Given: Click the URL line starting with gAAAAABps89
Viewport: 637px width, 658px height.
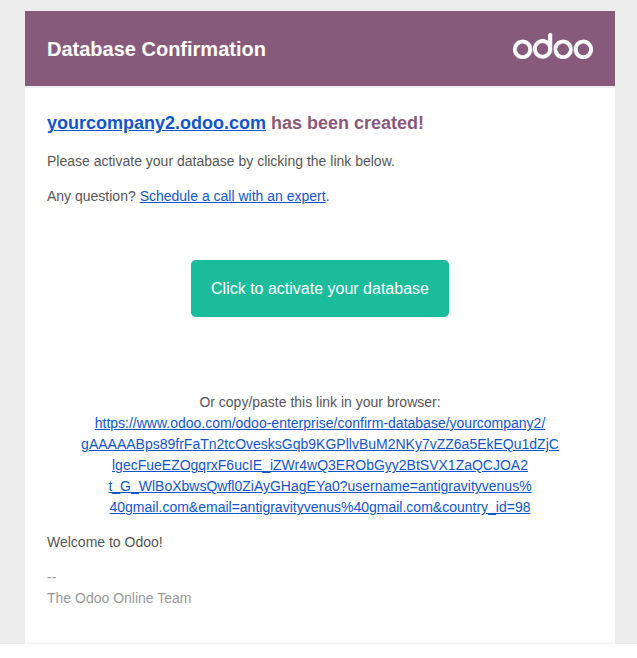Looking at the screenshot, I should (320, 444).
